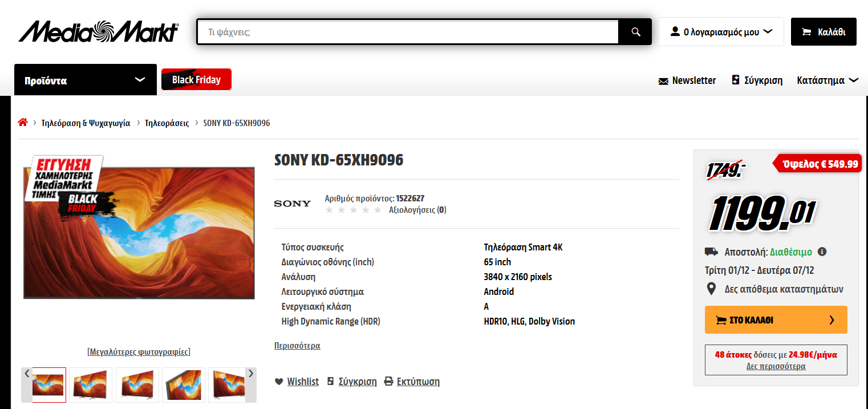Click delivery dates Τρίτη 01/12 - Δευτέρα 07/12
The height and width of the screenshot is (409, 868).
pos(760,270)
